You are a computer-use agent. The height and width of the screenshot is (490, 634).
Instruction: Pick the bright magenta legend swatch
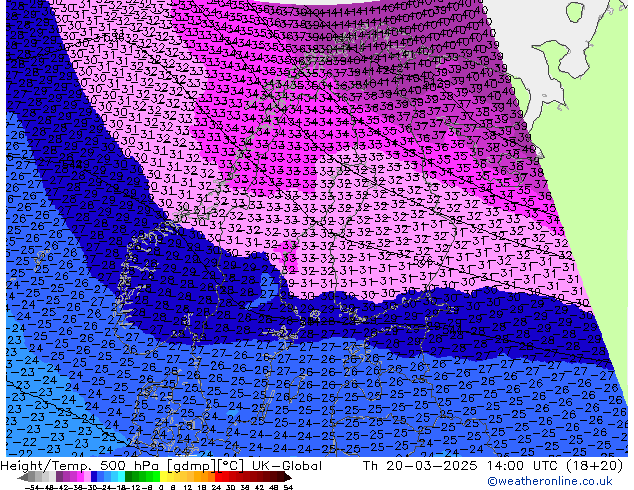tap(80, 476)
